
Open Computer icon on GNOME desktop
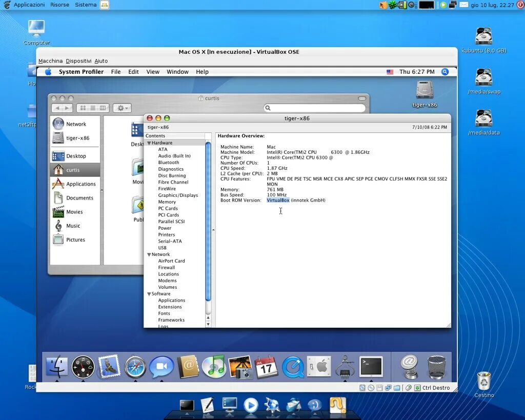click(36, 32)
